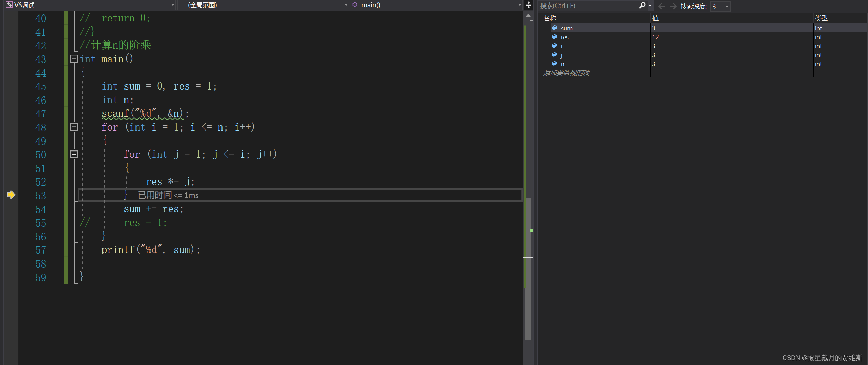Click the watch search magnifier icon

click(x=642, y=6)
